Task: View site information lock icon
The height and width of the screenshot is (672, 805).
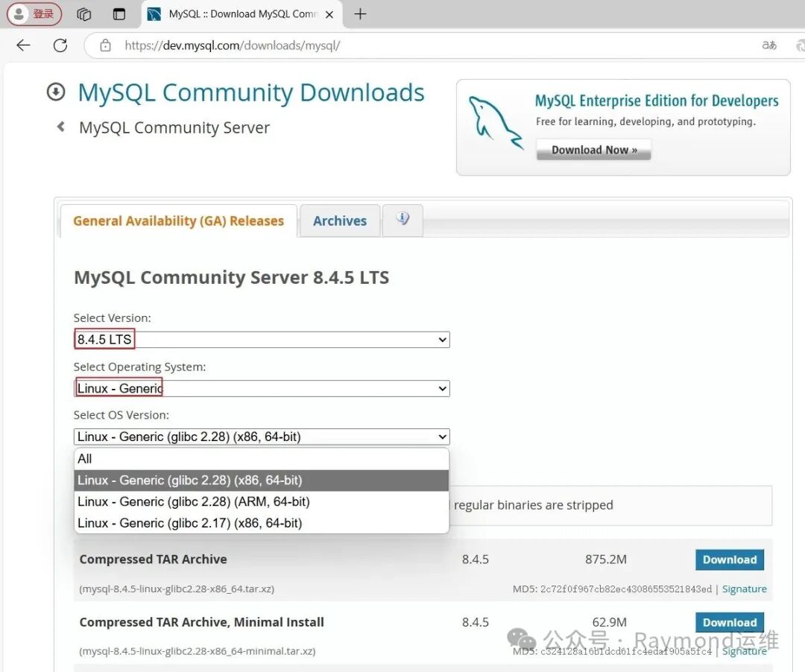Action: click(x=105, y=45)
